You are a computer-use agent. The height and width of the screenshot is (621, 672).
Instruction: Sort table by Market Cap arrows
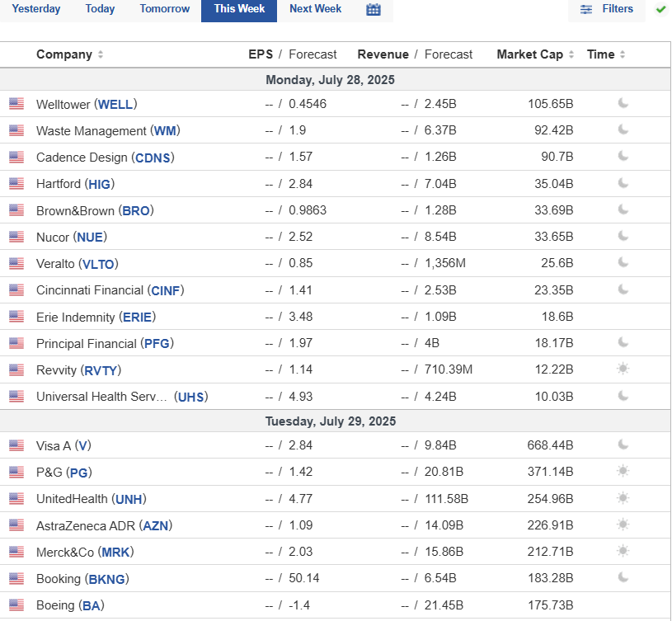click(571, 54)
